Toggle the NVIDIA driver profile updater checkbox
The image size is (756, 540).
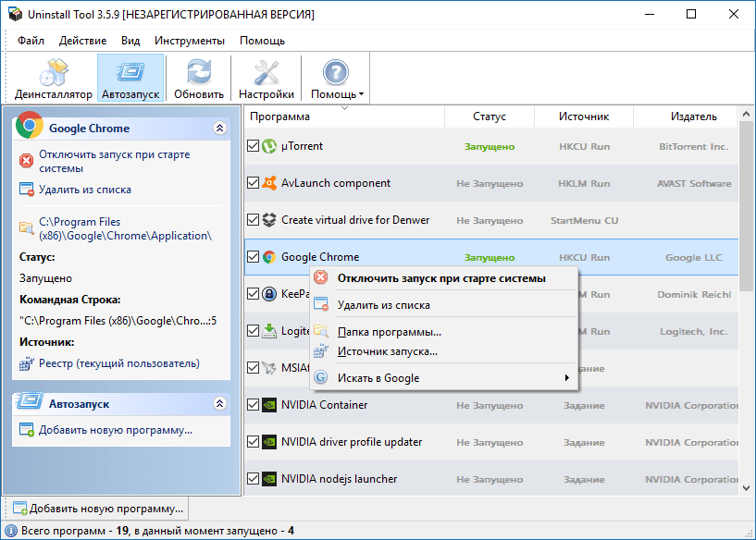[x=253, y=442]
